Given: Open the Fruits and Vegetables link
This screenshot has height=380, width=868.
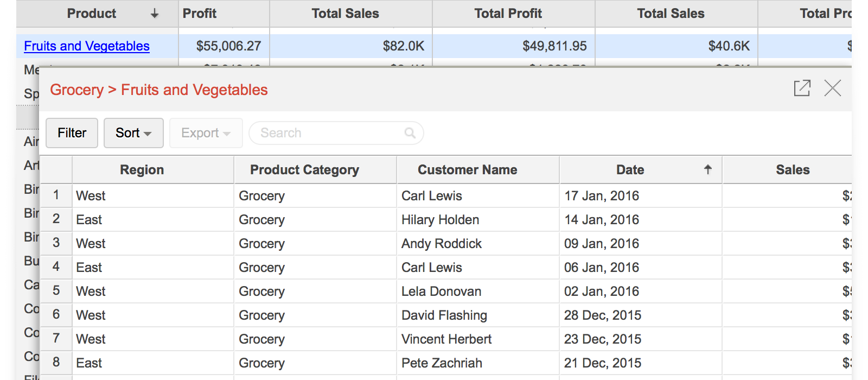Looking at the screenshot, I should [x=87, y=46].
